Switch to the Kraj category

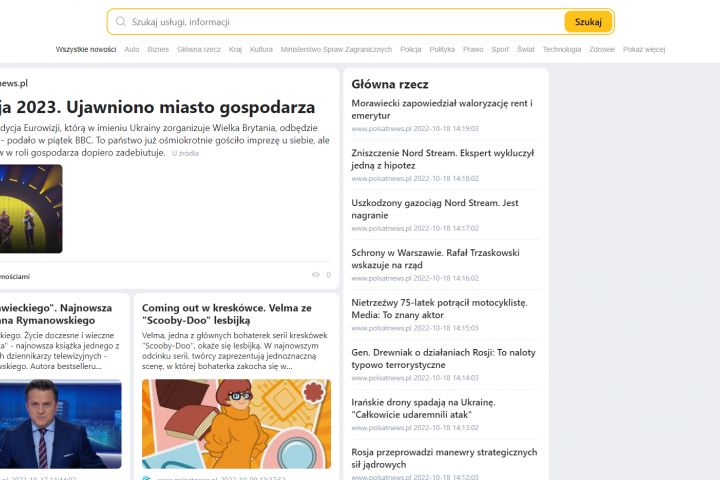pos(235,50)
